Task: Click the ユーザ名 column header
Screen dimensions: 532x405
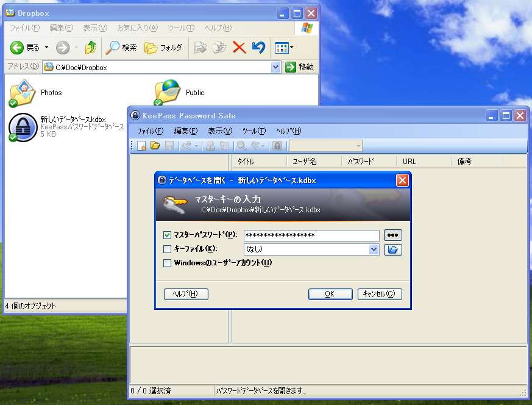Action: click(x=314, y=162)
